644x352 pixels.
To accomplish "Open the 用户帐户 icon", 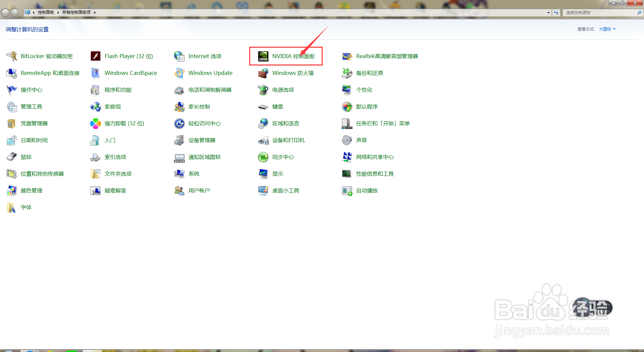I will click(179, 190).
